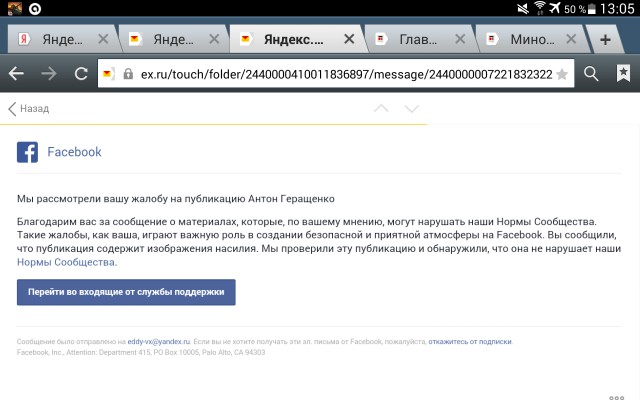Screen dimensions: 640x400
Task: Click Перейти во входящие от службы поддержки
Action: coord(126,292)
